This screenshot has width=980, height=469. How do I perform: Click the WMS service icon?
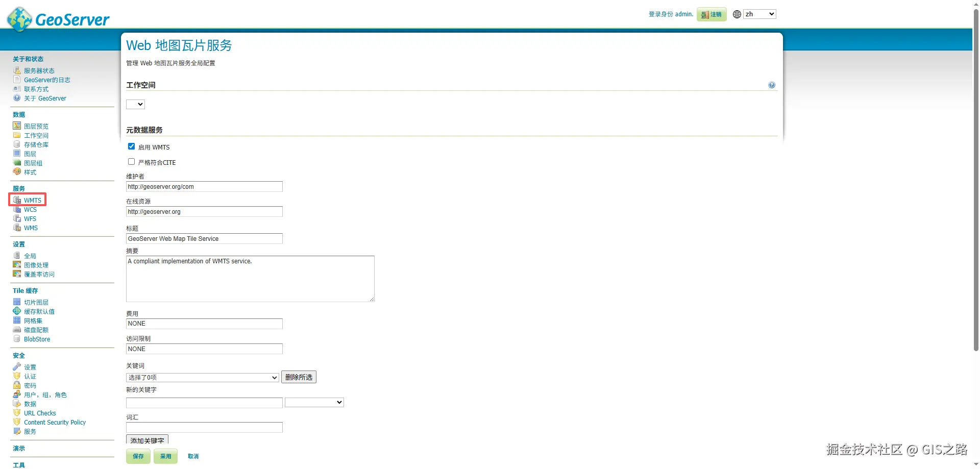tap(17, 228)
